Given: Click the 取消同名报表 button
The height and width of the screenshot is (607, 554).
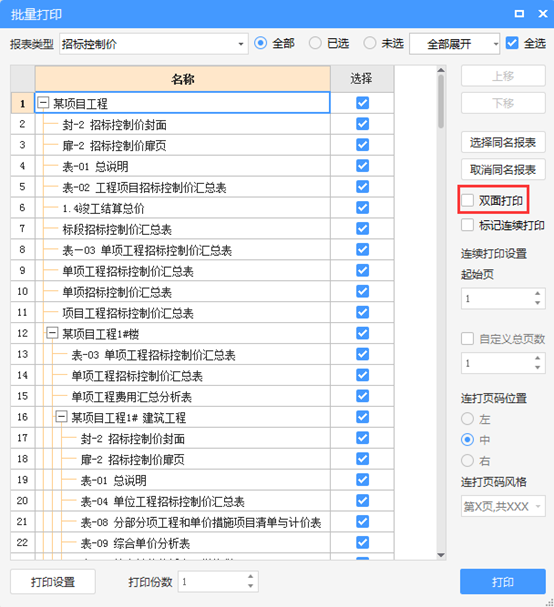Looking at the screenshot, I should click(x=503, y=170).
